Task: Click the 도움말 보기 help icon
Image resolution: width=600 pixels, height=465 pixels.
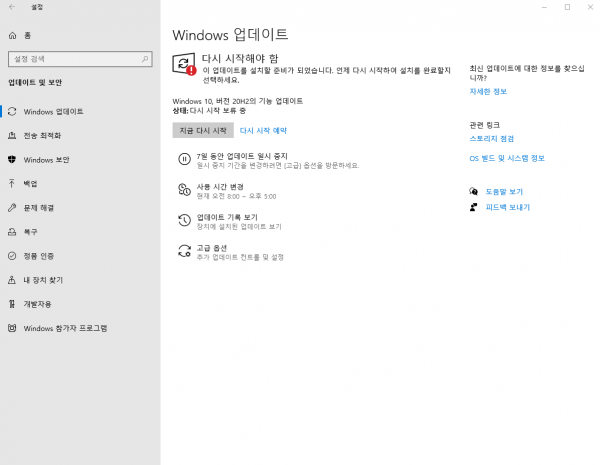Action: [x=474, y=191]
